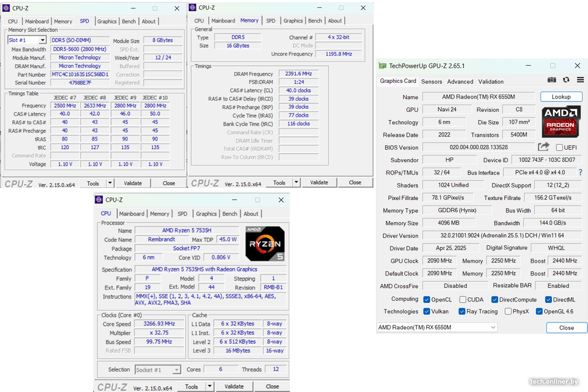Switch to Sensors tab in GPU-Z
Screen dimensions: 588x392
click(x=431, y=81)
